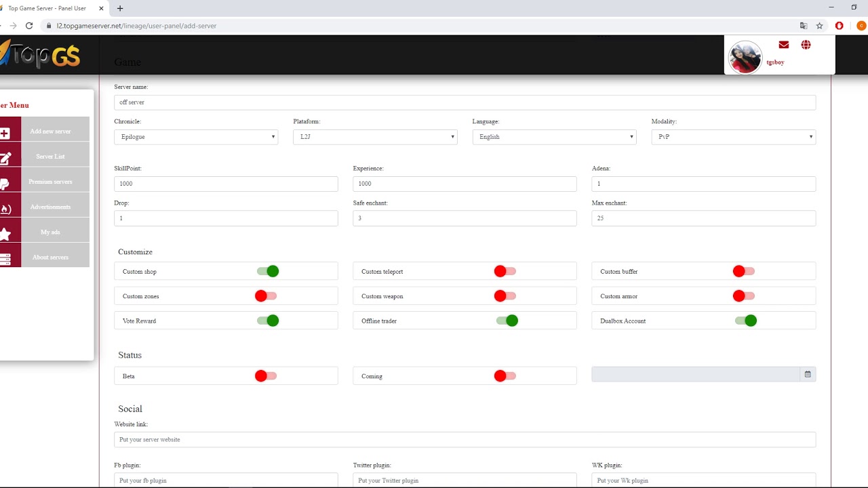Click the PayPal icon beside Premium servers
868x488 pixels.
point(4,184)
